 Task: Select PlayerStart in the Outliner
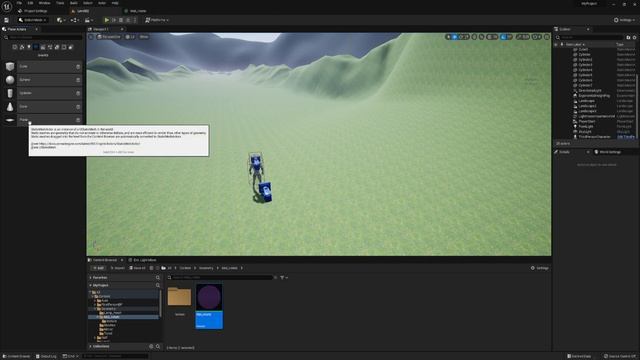tap(587, 121)
